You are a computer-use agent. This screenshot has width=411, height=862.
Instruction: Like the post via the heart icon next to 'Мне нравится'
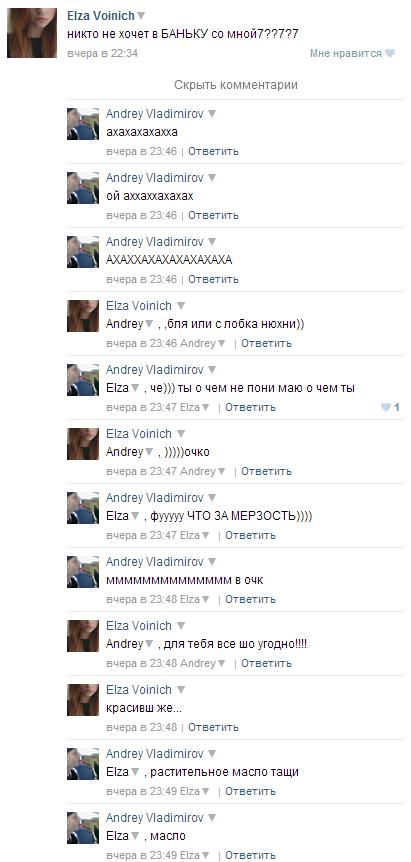click(x=390, y=53)
